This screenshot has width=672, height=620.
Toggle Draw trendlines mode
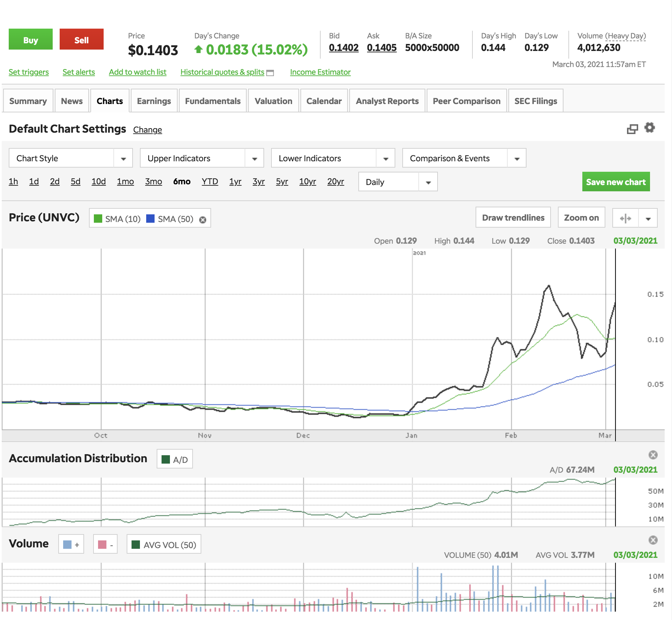point(513,217)
